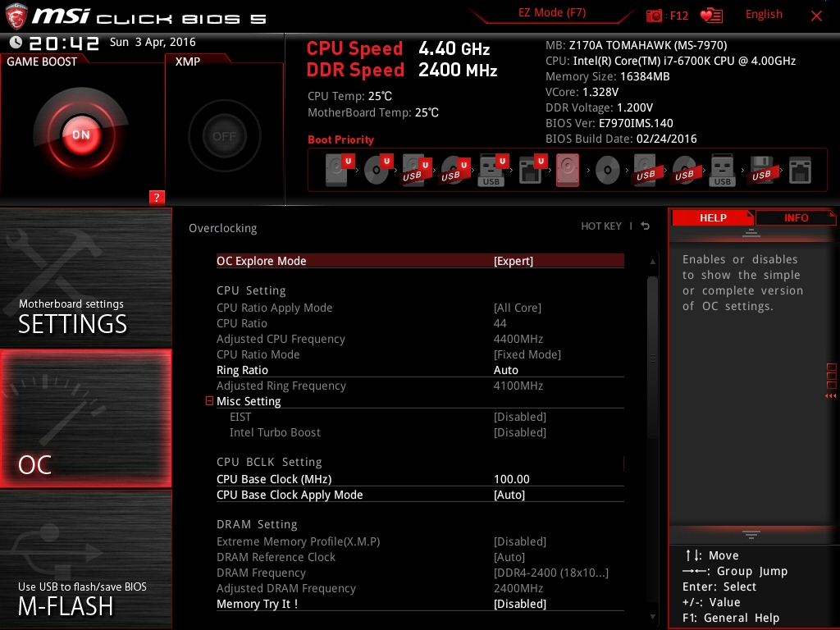Screen dimensions: 840x630
Task: Click the last legacy network boot icon
Action: click(800, 171)
